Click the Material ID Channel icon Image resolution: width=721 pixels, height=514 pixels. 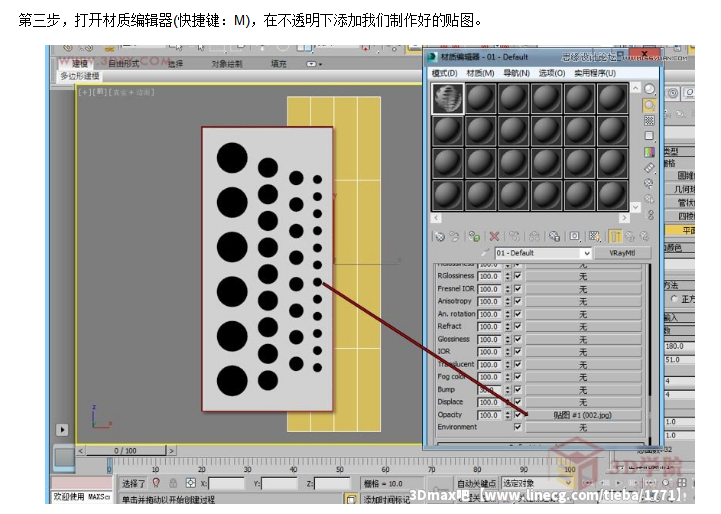point(574,236)
